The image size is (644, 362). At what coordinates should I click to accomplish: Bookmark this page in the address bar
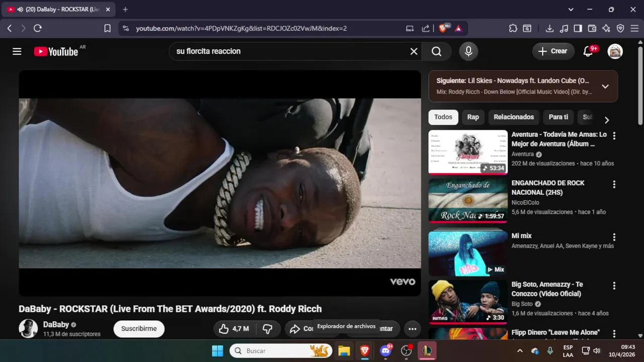pos(107,29)
